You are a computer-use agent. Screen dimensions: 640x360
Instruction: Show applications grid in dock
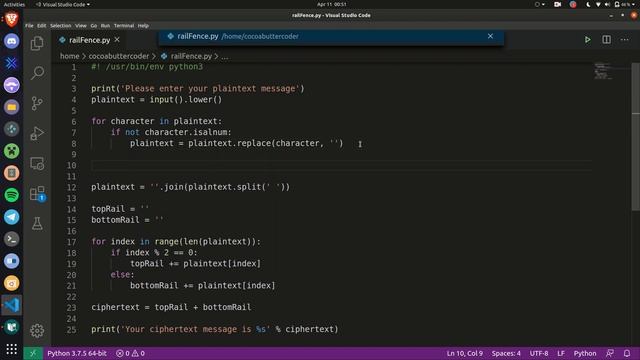click(11, 349)
